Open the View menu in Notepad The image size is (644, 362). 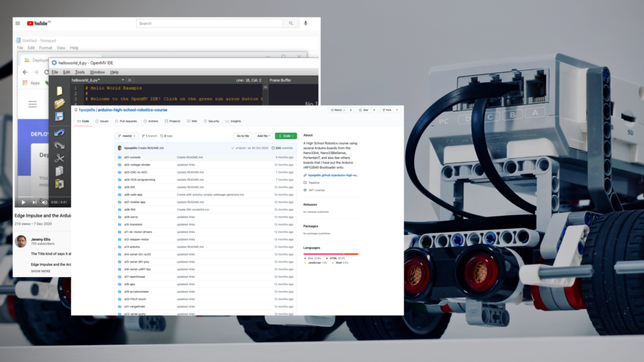coord(61,48)
